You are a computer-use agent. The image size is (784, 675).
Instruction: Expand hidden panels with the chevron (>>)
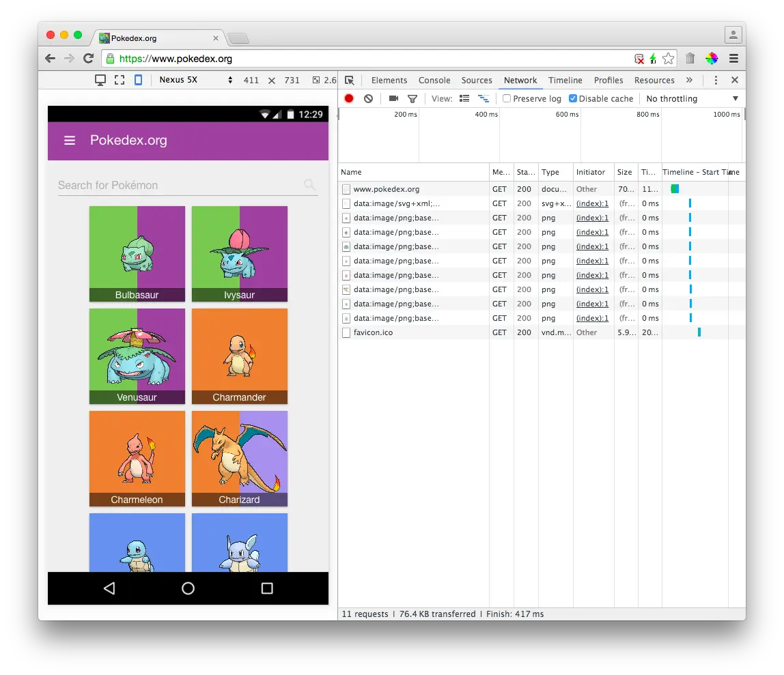point(690,80)
